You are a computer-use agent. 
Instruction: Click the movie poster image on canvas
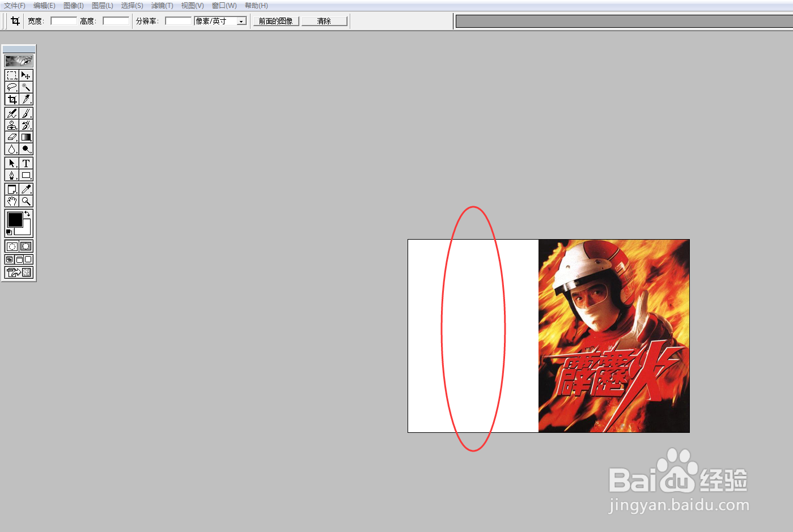pyautogui.click(x=614, y=336)
